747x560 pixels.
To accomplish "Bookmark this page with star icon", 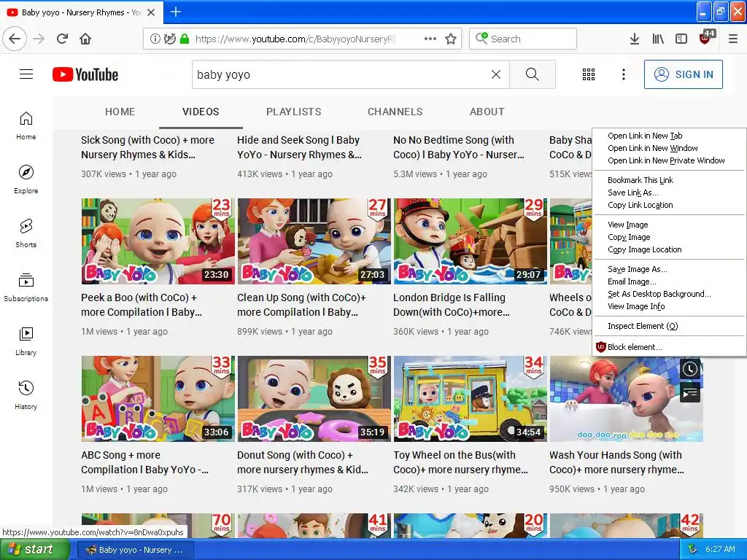I will pyautogui.click(x=451, y=39).
